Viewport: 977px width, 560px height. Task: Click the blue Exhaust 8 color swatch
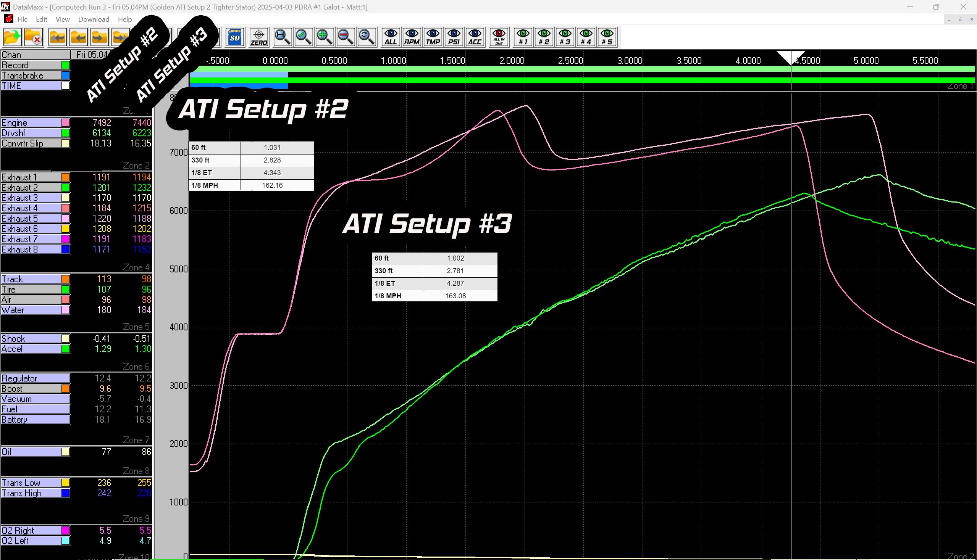tap(66, 249)
